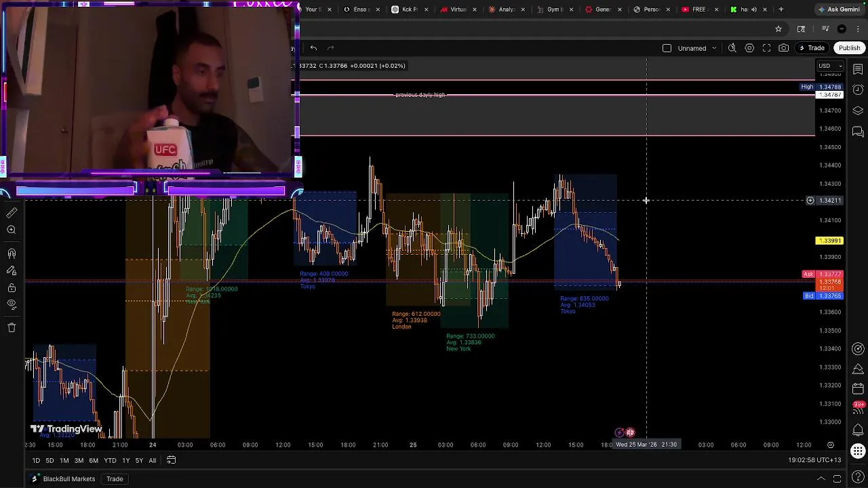Open the calendar icon in right sidebar

pos(858,389)
